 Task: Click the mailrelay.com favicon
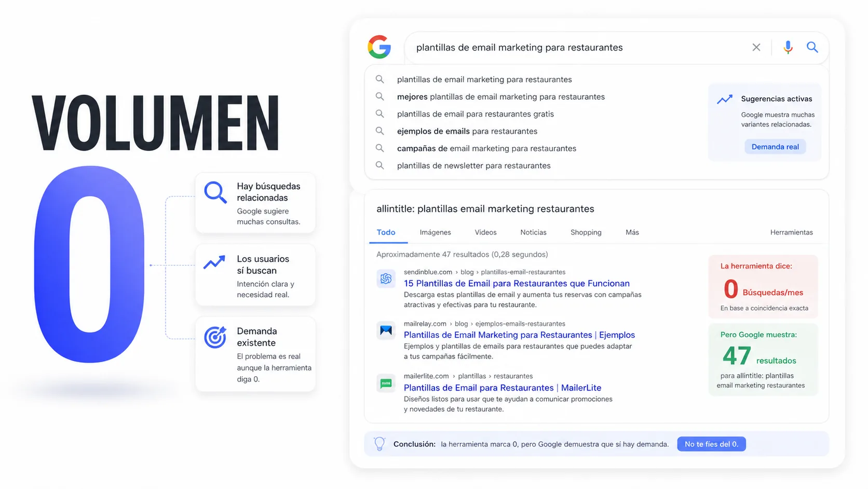tap(386, 331)
